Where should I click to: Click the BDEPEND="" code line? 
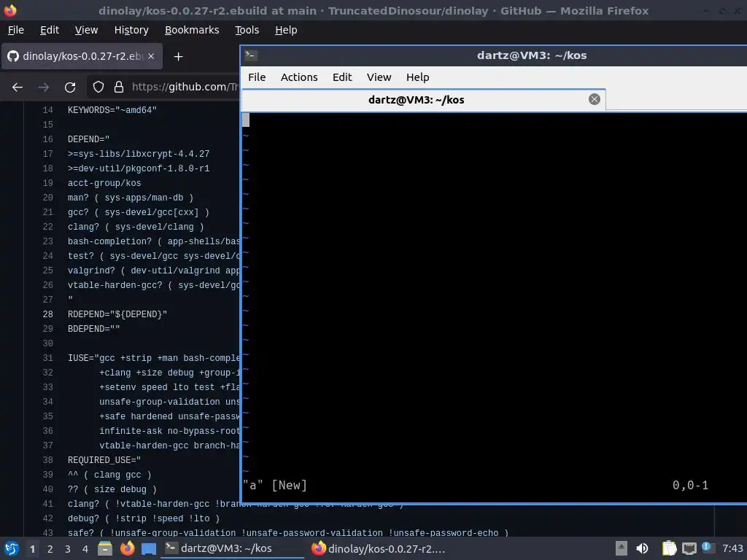click(x=93, y=329)
